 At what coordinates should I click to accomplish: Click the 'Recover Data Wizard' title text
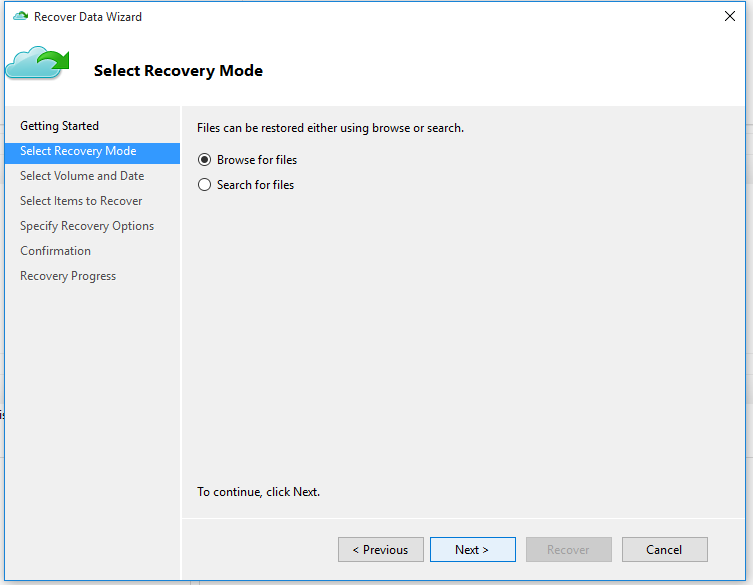[x=88, y=17]
